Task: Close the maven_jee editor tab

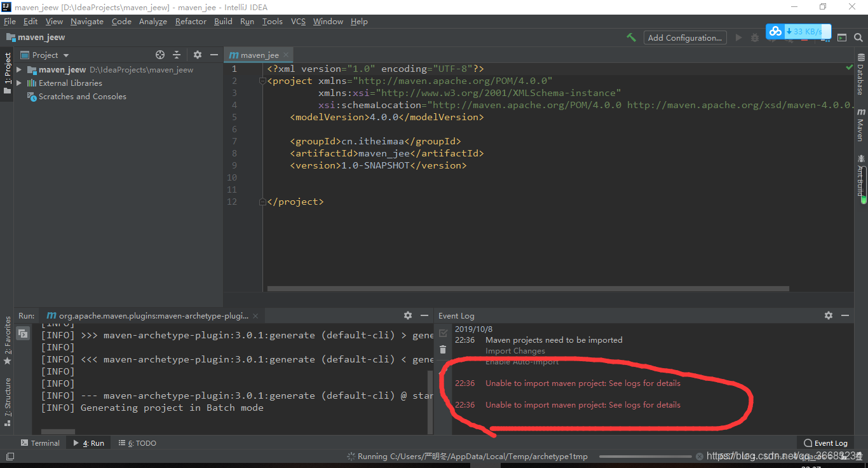Action: pos(286,55)
